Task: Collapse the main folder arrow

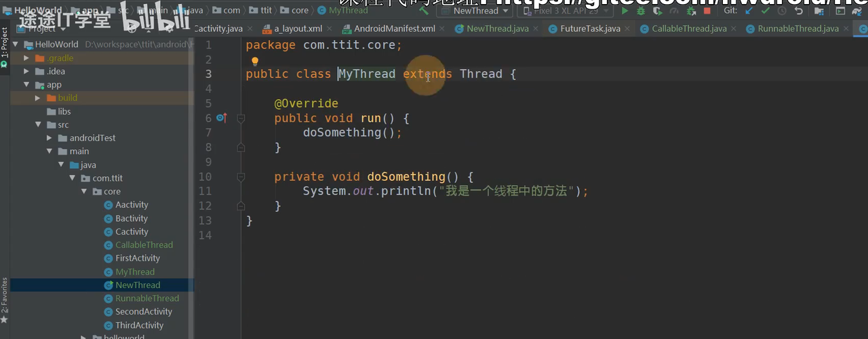Action: click(x=50, y=151)
